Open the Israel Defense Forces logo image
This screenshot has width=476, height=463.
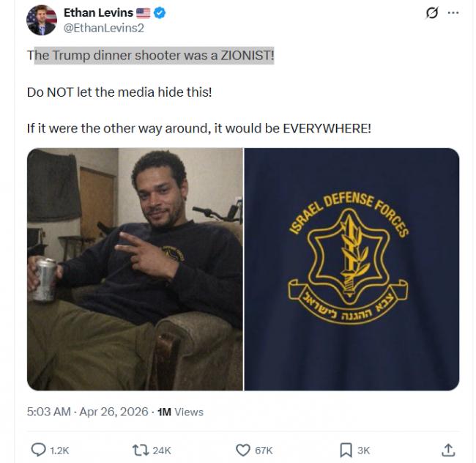[352, 269]
